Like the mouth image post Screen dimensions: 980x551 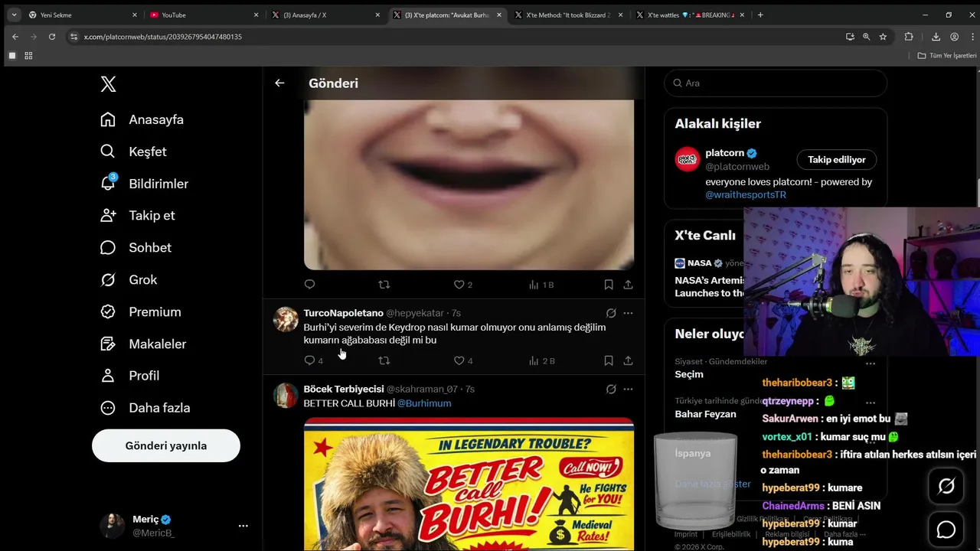pyautogui.click(x=459, y=285)
